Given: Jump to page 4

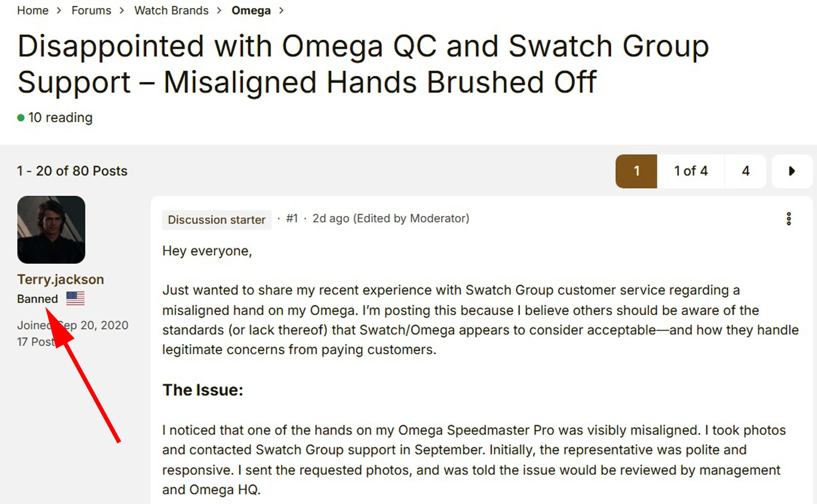Looking at the screenshot, I should tap(746, 171).
